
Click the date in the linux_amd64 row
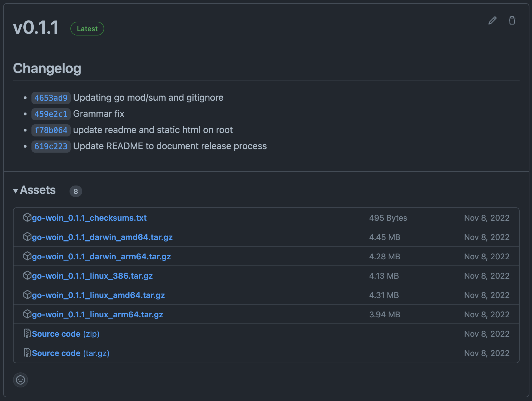pos(487,295)
